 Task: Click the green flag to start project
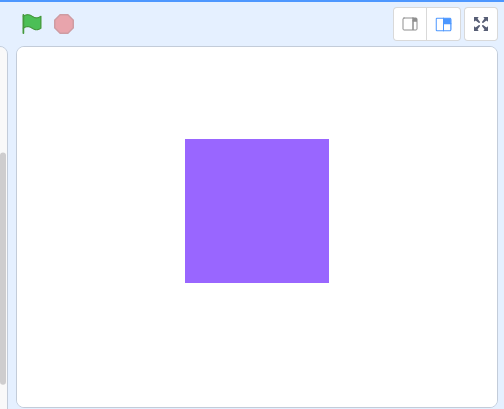point(32,24)
